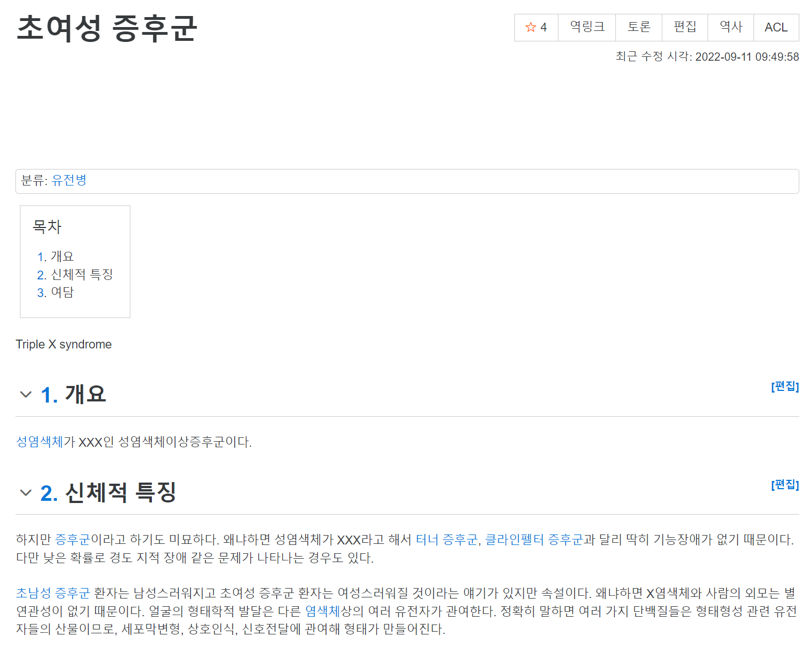Follow the 클라인펠터 증후군 link
This screenshot has height=651, width=812.
(534, 540)
